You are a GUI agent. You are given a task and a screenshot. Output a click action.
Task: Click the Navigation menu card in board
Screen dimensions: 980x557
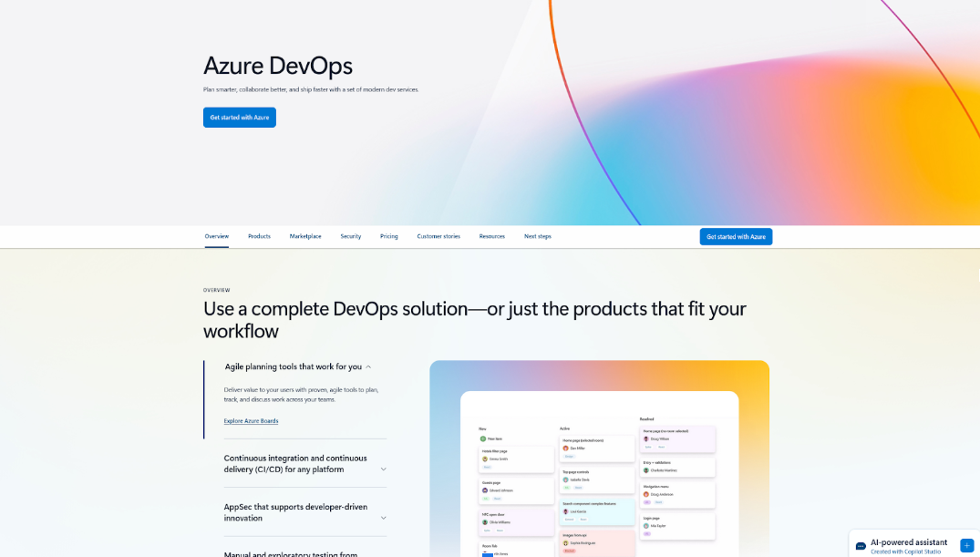[x=677, y=494]
